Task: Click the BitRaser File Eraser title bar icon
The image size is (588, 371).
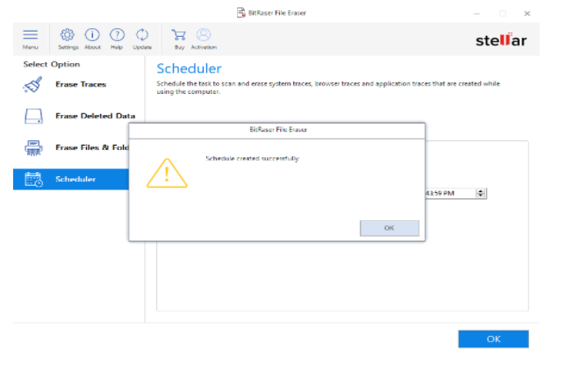Action: (x=241, y=13)
